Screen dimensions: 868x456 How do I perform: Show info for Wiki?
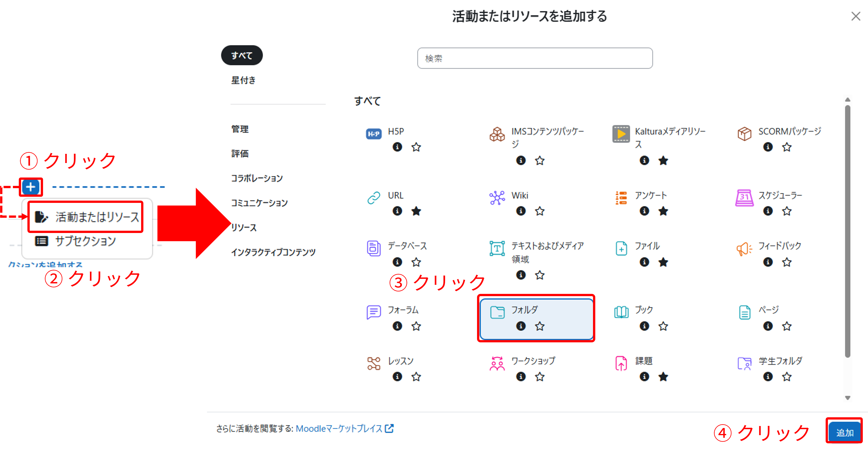click(521, 211)
